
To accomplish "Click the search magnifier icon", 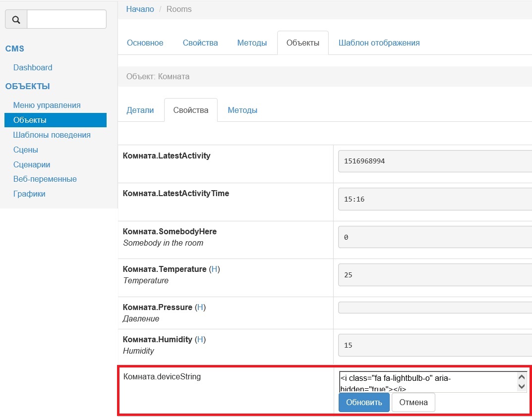I will [16, 20].
